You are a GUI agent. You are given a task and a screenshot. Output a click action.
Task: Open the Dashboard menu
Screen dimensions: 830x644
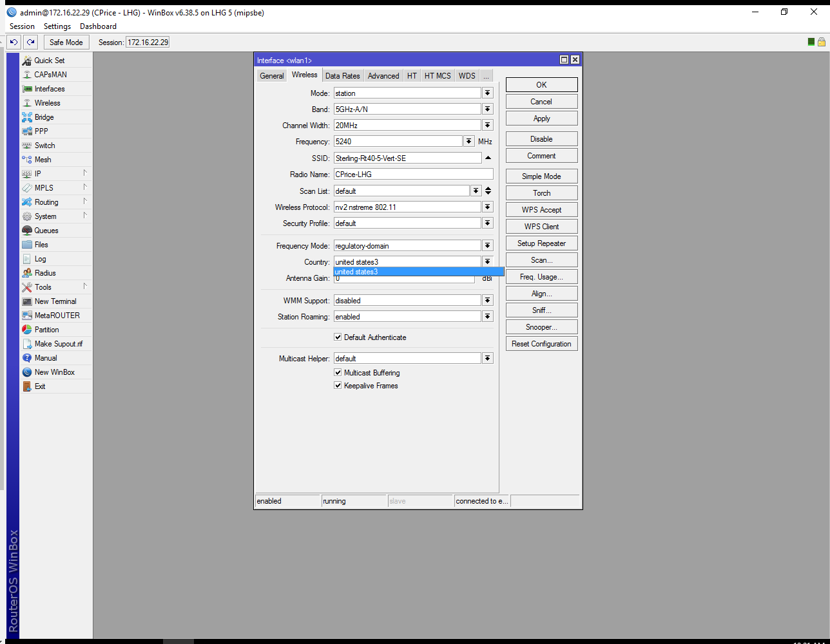(98, 26)
